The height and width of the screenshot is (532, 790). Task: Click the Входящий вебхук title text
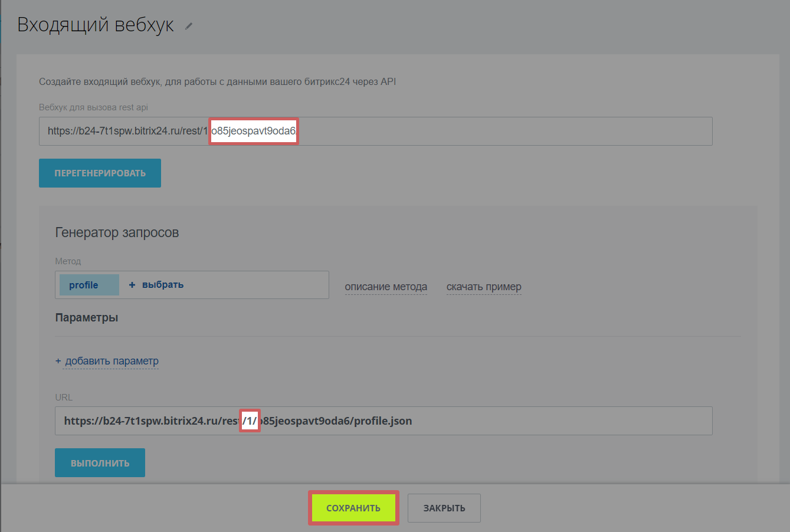tap(96, 25)
